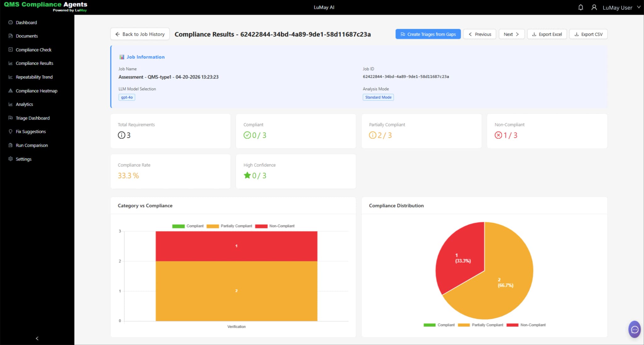Click the Analytics sidebar icon
644x345 pixels.
coord(10,104)
